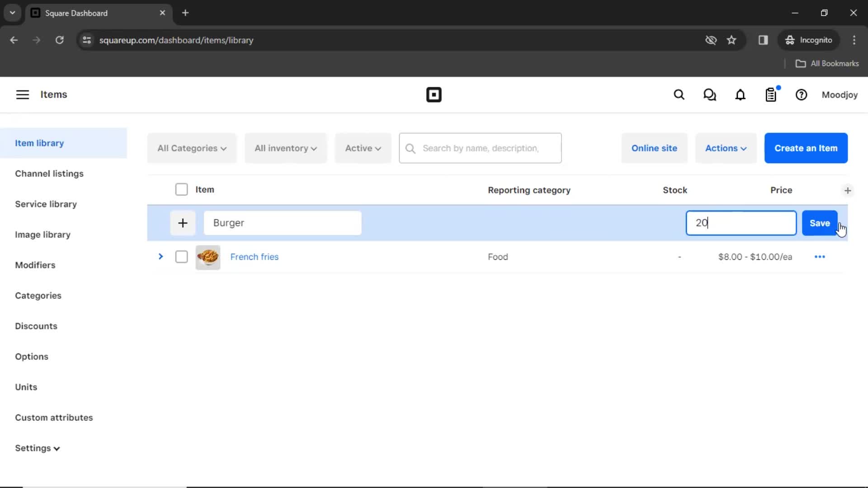Viewport: 868px width, 488px height.
Task: Click the plus image button beside Burger
Action: click(183, 223)
